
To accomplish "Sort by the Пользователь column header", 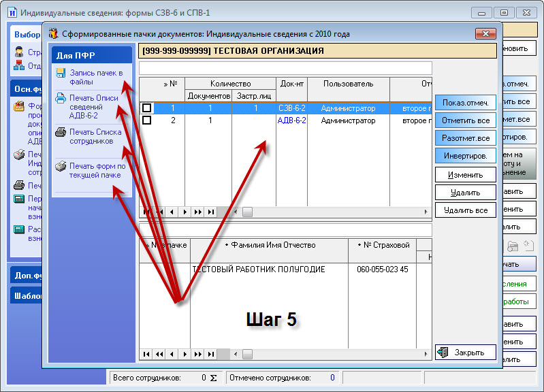I will click(348, 84).
